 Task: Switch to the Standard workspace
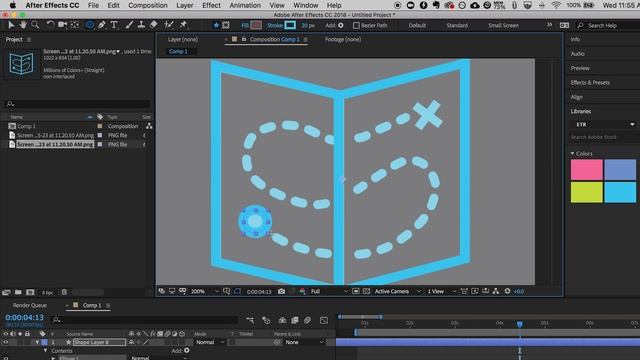457,25
